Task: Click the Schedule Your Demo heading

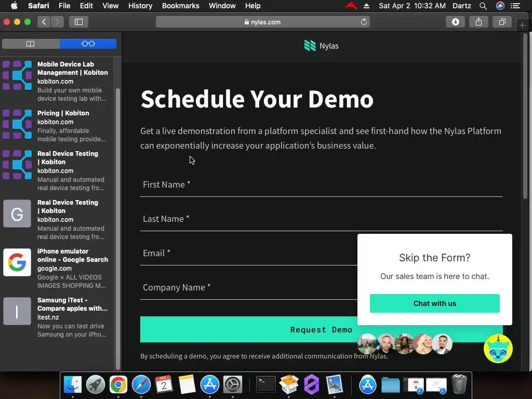Action: pos(257,99)
